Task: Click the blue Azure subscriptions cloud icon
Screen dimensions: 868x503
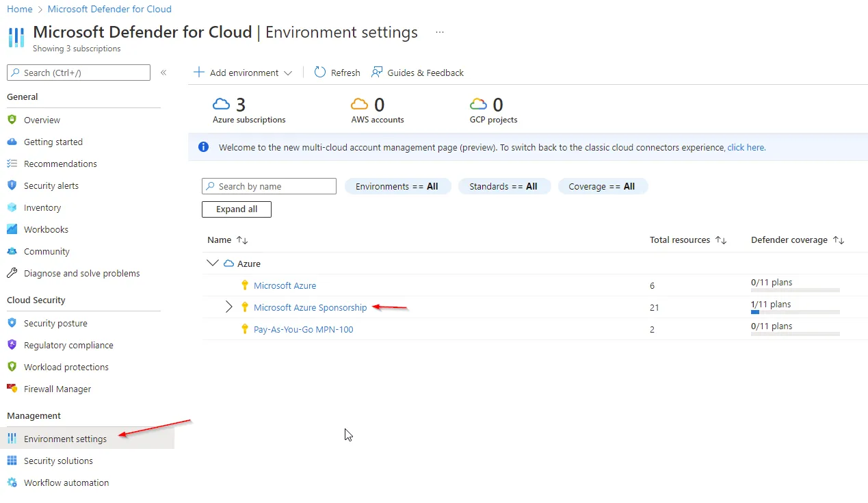Action: click(x=222, y=104)
